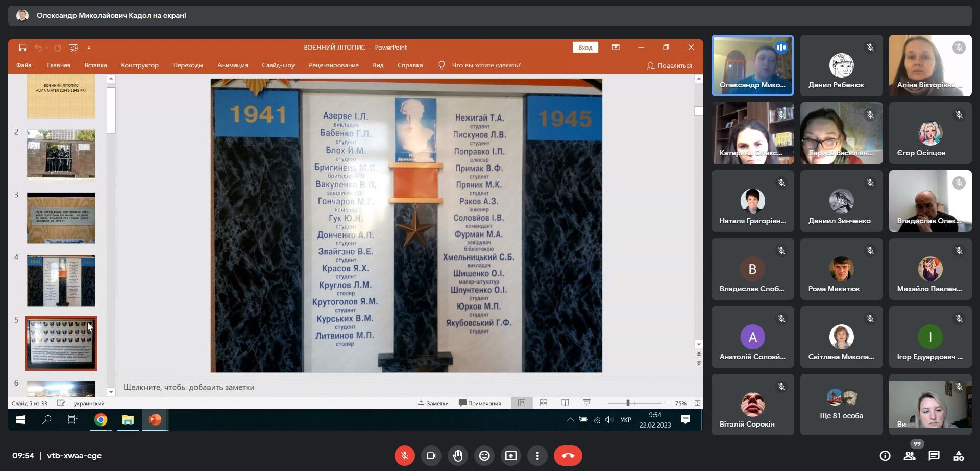This screenshot has height=471, width=980.
Task: Select slide 4 thumbnail
Action: click(x=61, y=280)
